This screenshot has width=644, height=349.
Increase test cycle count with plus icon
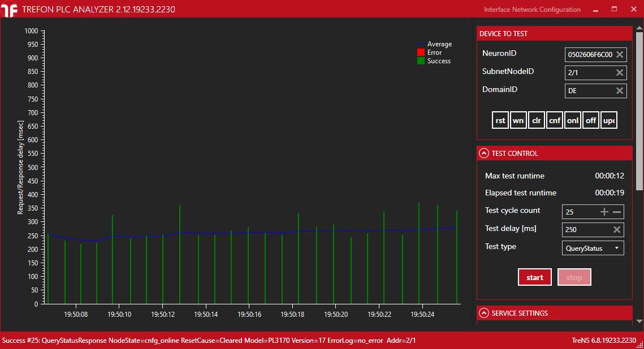tap(604, 212)
